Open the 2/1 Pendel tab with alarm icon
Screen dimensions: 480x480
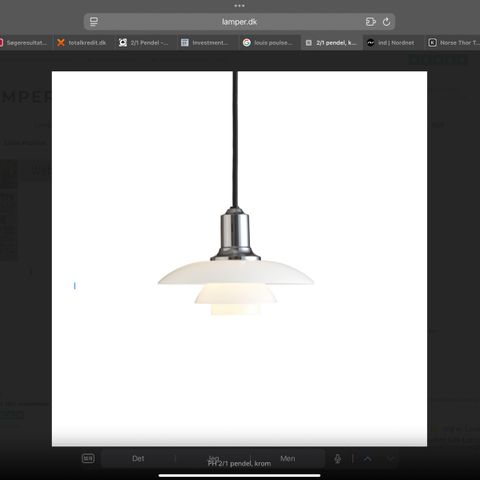(x=144, y=43)
